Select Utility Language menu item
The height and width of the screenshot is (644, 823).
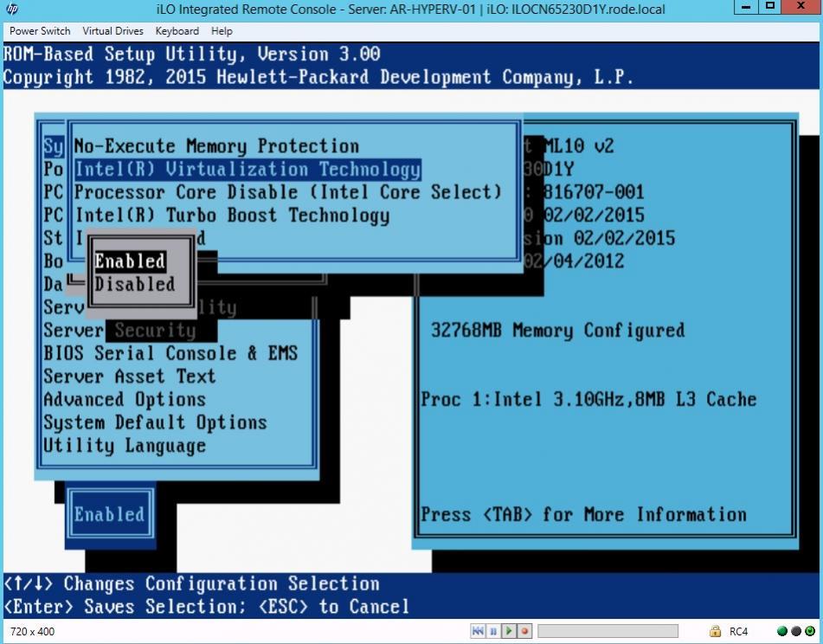[x=125, y=446]
